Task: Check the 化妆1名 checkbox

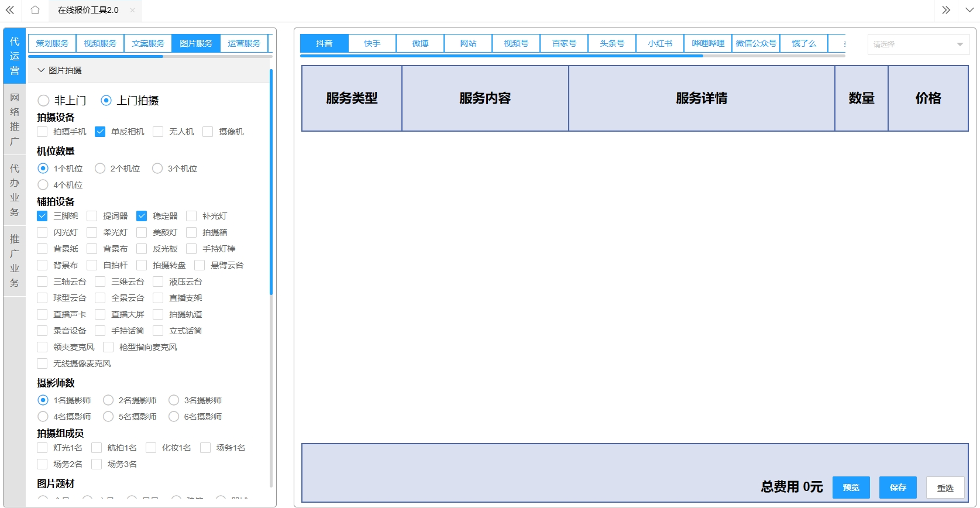Action: pos(151,448)
